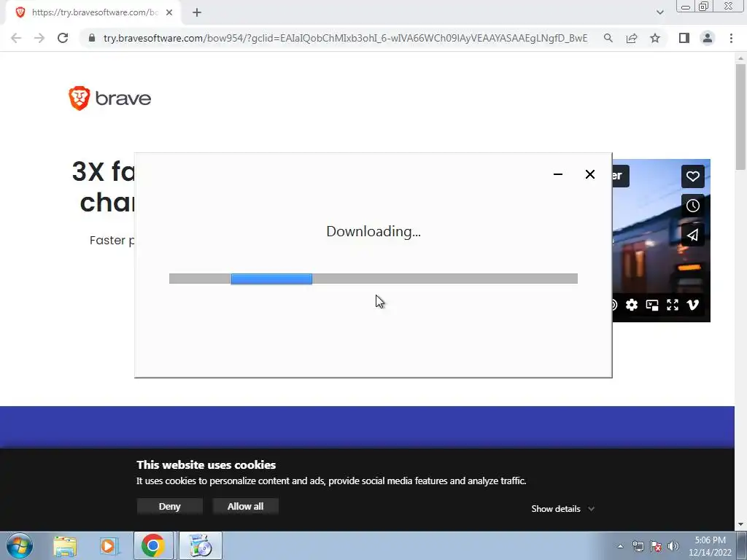Expand Show details on cookie banner
Screen dimensions: 747x560
pos(562,508)
